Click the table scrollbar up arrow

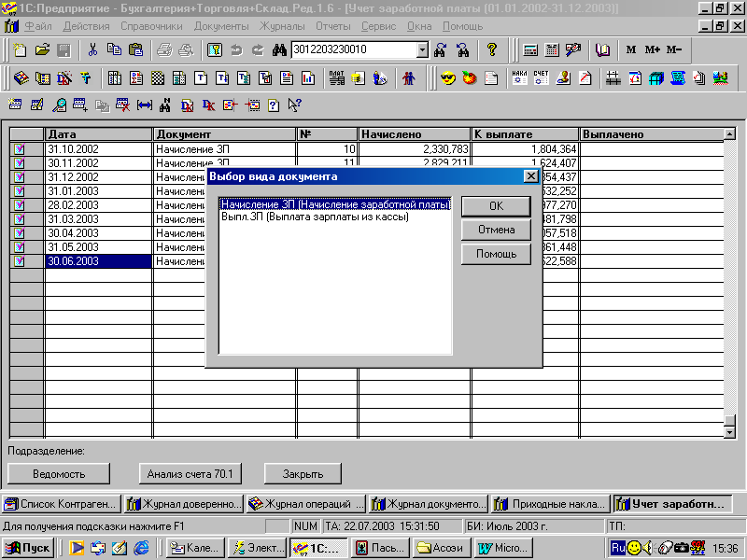730,134
